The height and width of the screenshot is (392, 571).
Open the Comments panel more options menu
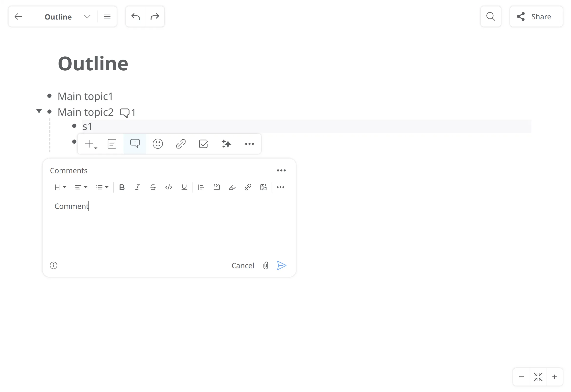click(281, 170)
